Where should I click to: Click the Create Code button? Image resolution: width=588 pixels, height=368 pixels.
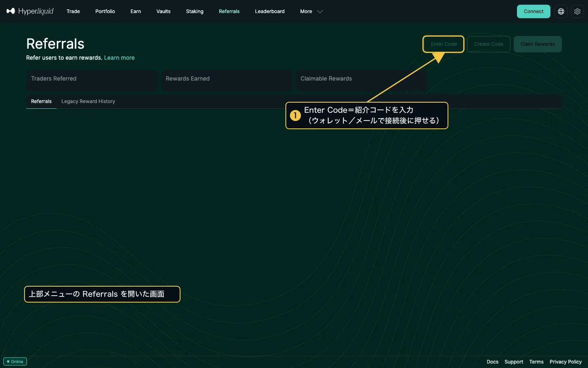coord(489,44)
